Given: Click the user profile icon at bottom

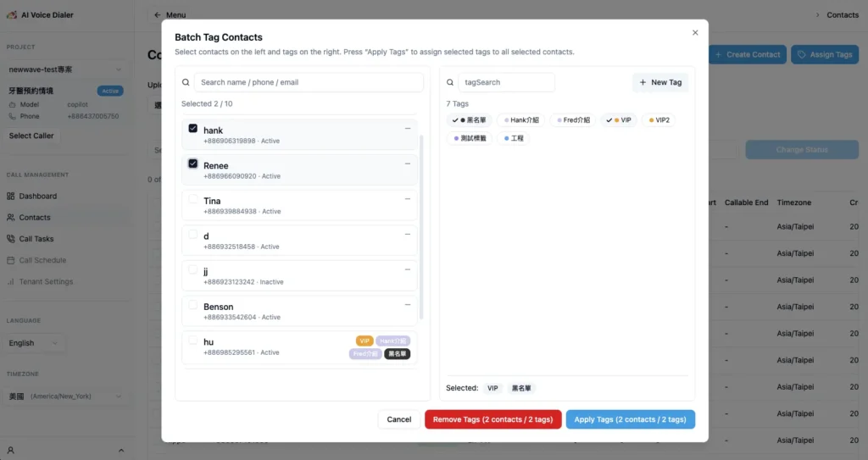Looking at the screenshot, I should (x=11, y=450).
